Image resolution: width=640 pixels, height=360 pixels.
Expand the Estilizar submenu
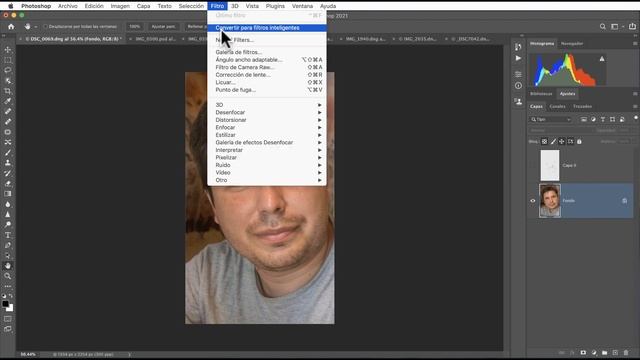tap(267, 135)
